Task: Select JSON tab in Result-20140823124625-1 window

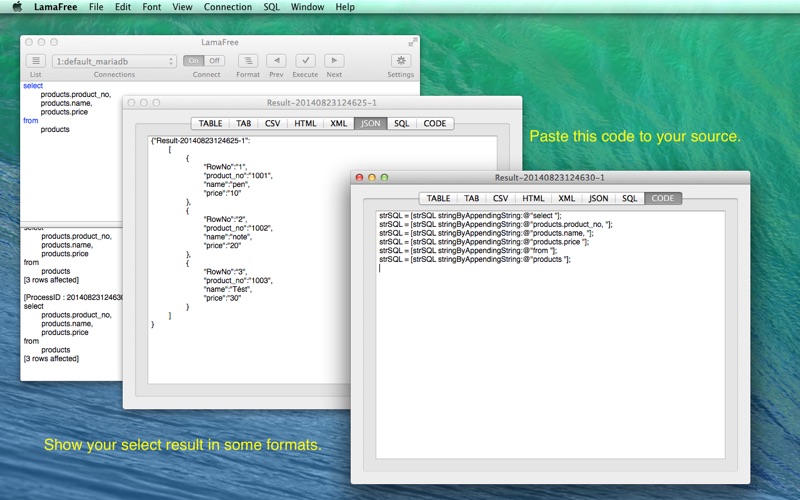Action: (x=370, y=123)
